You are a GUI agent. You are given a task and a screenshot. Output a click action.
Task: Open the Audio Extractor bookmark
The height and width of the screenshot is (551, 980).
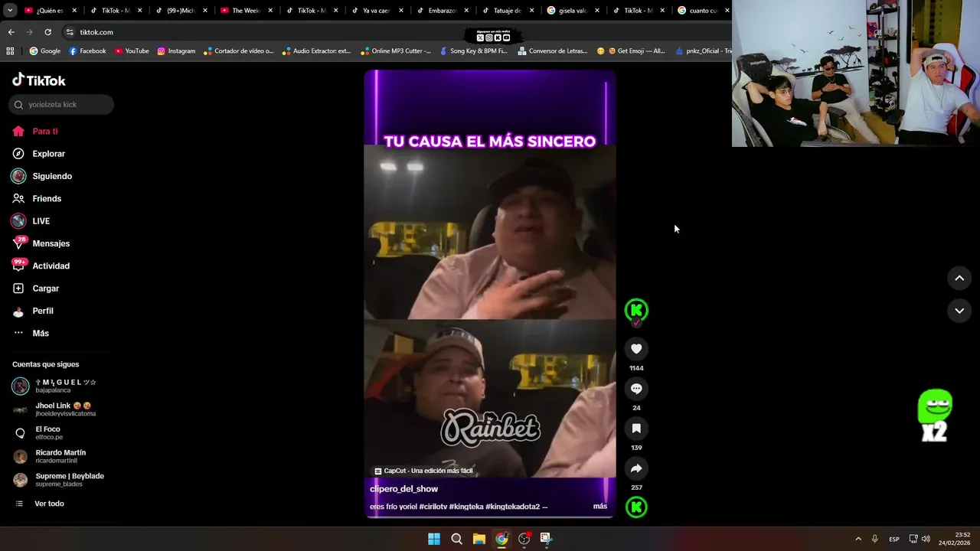(316, 51)
